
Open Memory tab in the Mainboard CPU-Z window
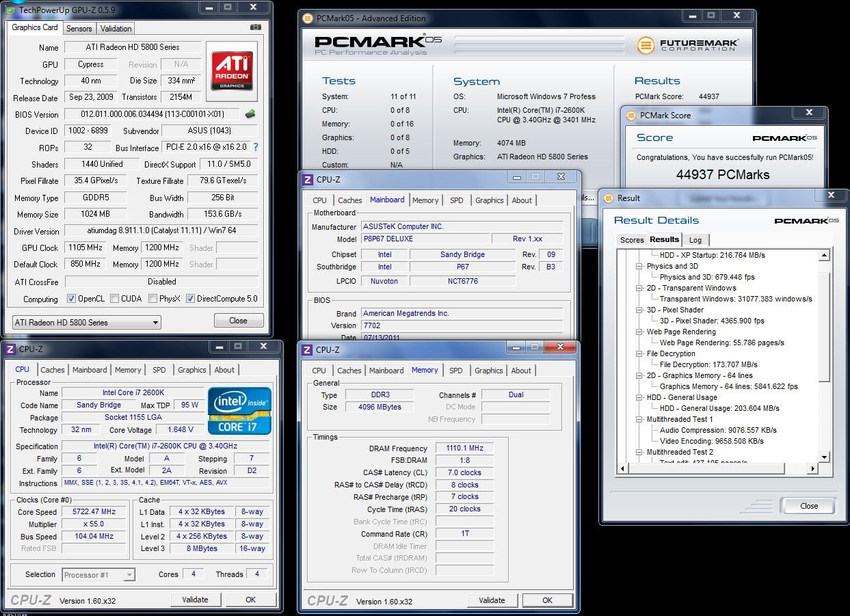click(x=425, y=200)
